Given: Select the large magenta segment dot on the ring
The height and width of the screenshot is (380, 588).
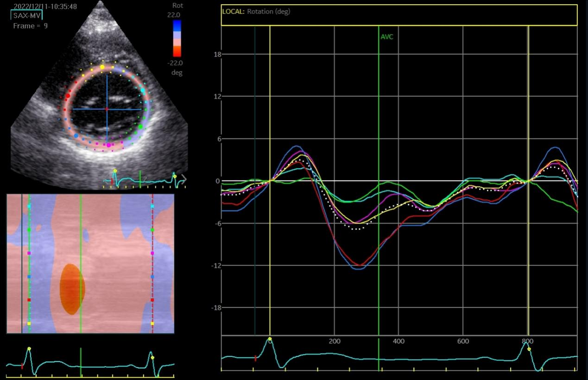Looking at the screenshot, I should pos(109,145).
